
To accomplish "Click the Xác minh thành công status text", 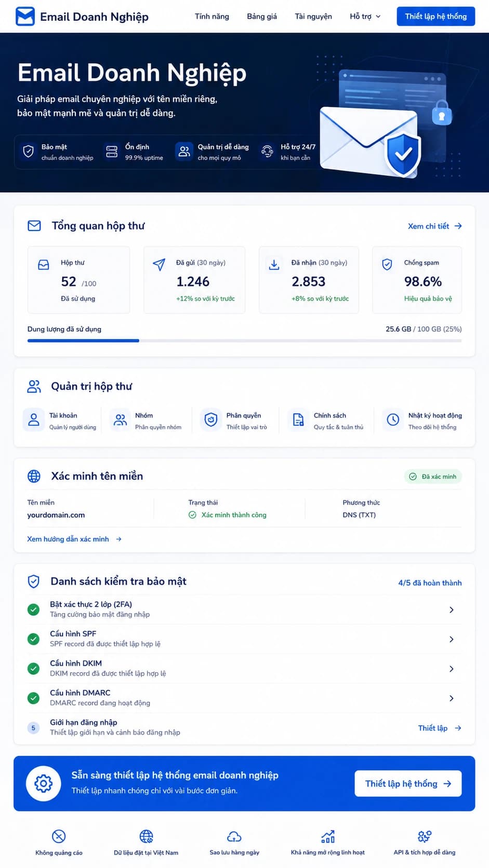I will (234, 515).
